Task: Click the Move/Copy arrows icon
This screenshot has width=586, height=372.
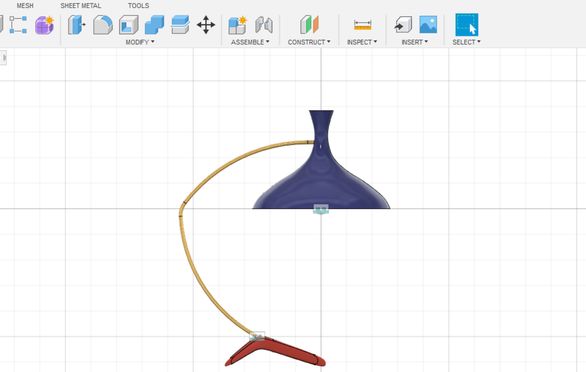Action: (x=206, y=25)
